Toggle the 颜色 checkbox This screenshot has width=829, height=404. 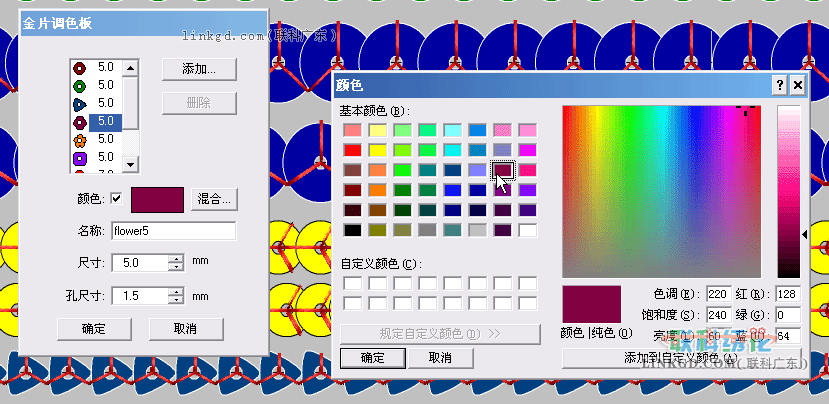click(116, 198)
